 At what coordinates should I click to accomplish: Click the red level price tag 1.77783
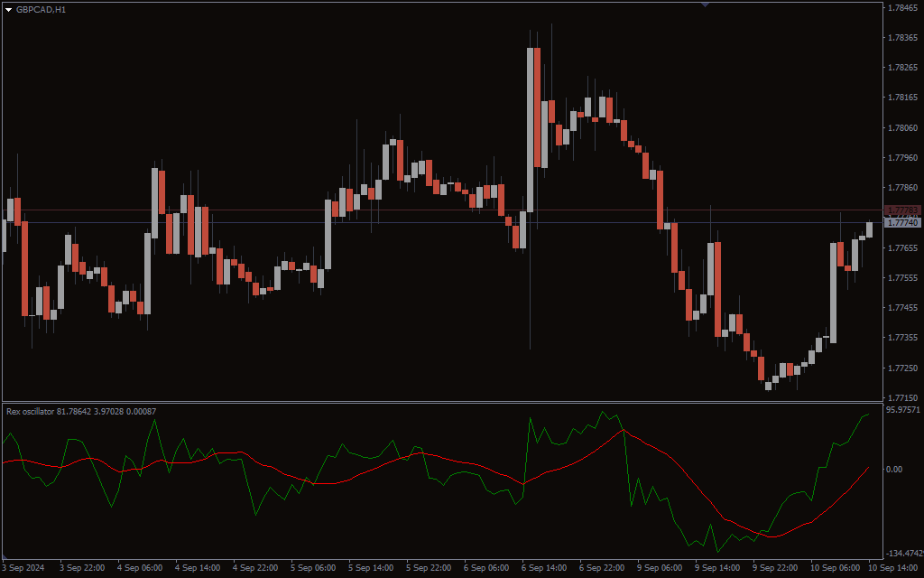(902, 210)
